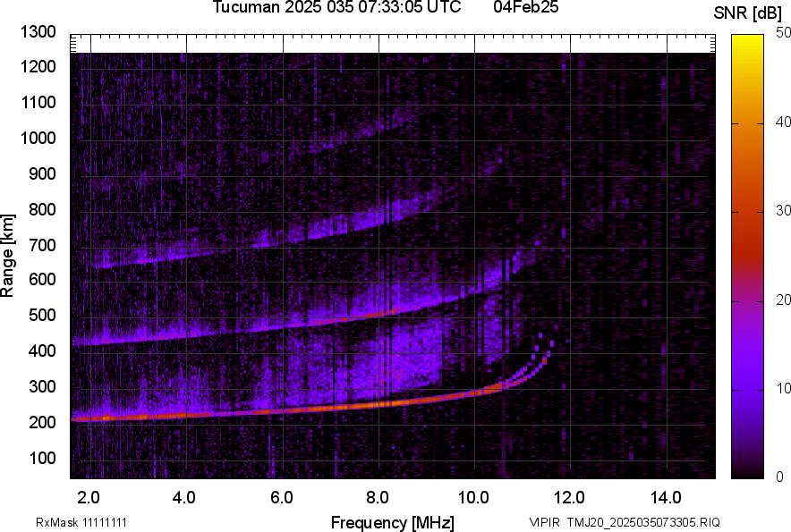The height and width of the screenshot is (532, 791).
Task: Click the range tick label '700'
Action: coord(42,246)
